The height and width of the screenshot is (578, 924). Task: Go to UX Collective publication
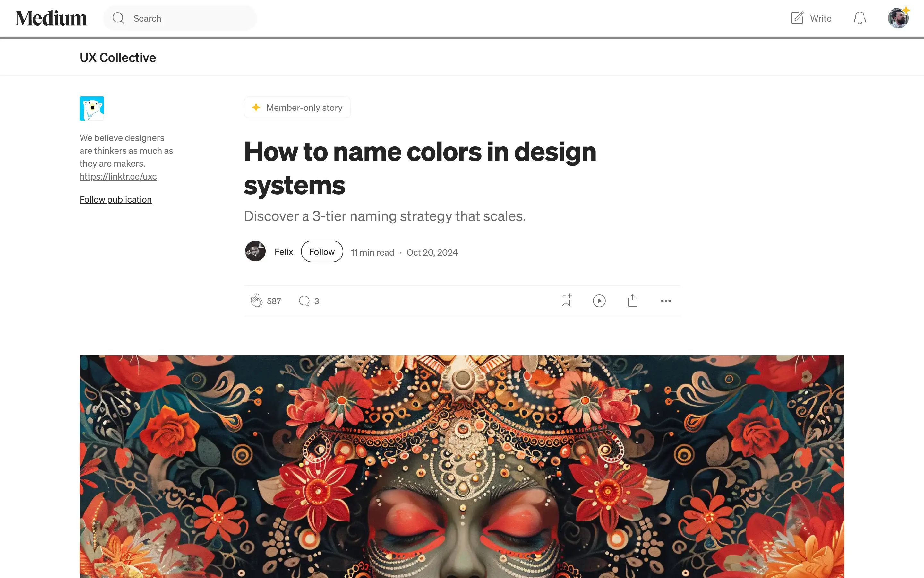pos(118,57)
